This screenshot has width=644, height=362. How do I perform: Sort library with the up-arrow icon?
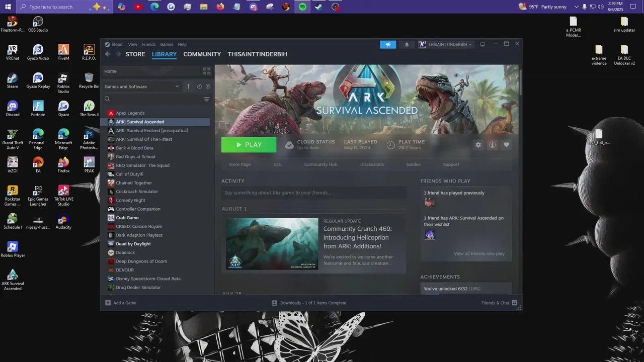(189, 86)
